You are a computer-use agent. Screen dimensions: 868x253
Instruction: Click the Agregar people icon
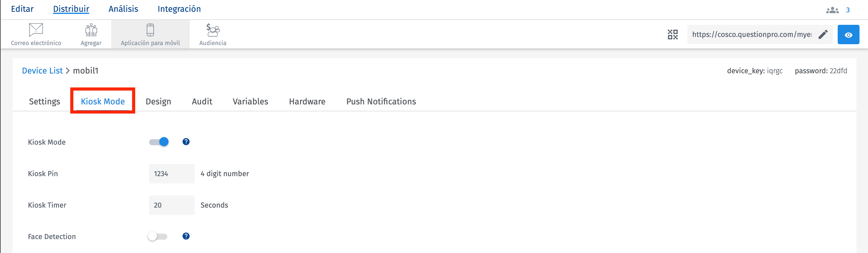(91, 30)
